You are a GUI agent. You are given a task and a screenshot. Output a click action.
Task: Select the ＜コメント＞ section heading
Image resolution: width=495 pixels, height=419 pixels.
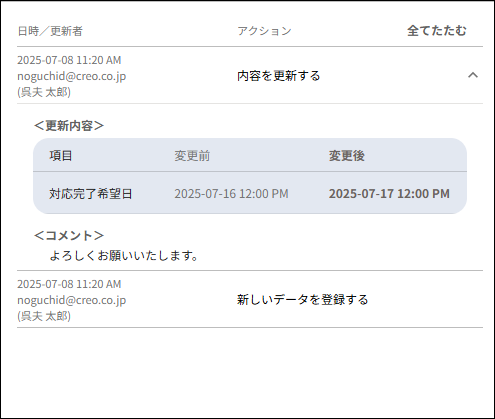(x=69, y=235)
